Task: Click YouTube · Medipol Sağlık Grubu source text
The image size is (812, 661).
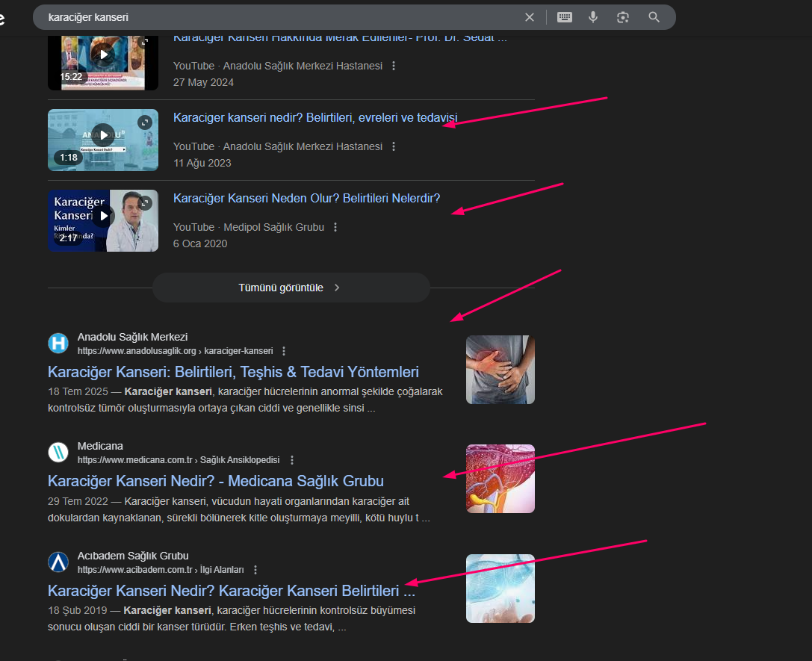Action: click(249, 227)
